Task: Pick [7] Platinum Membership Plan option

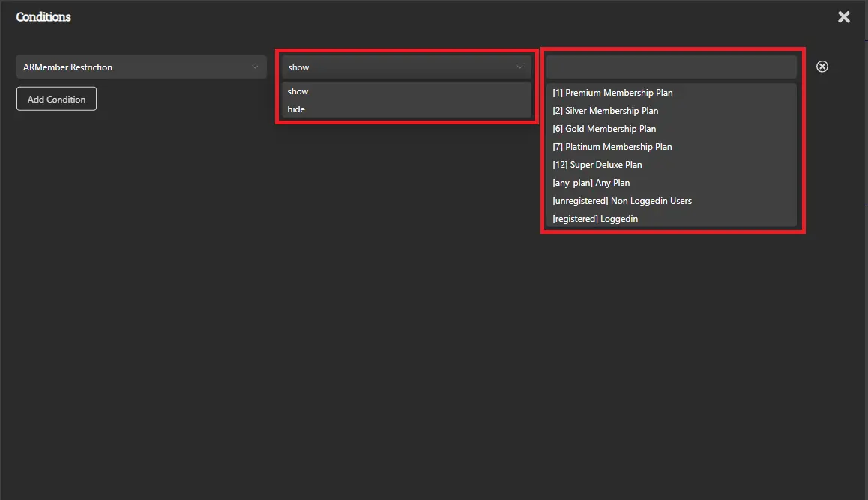Action: click(x=612, y=147)
